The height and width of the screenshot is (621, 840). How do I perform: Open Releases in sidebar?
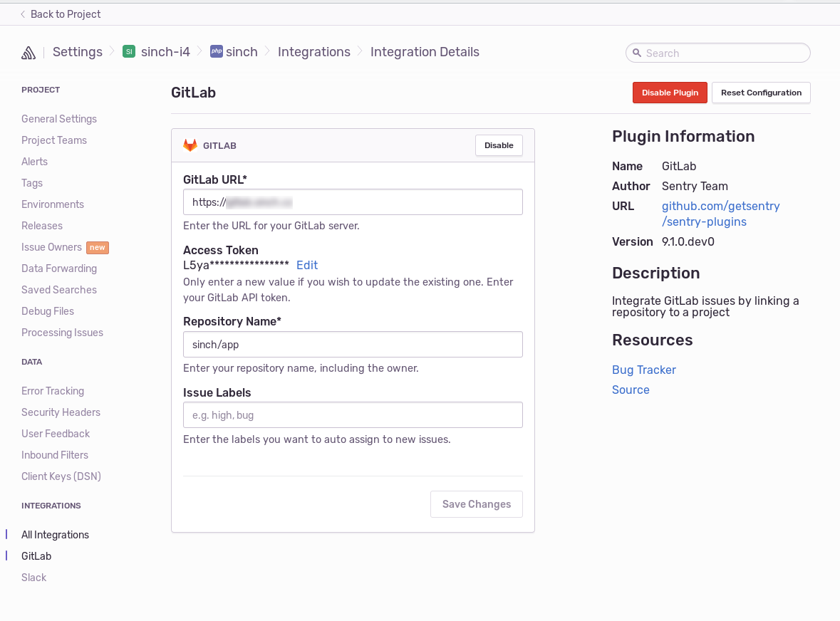[42, 226]
